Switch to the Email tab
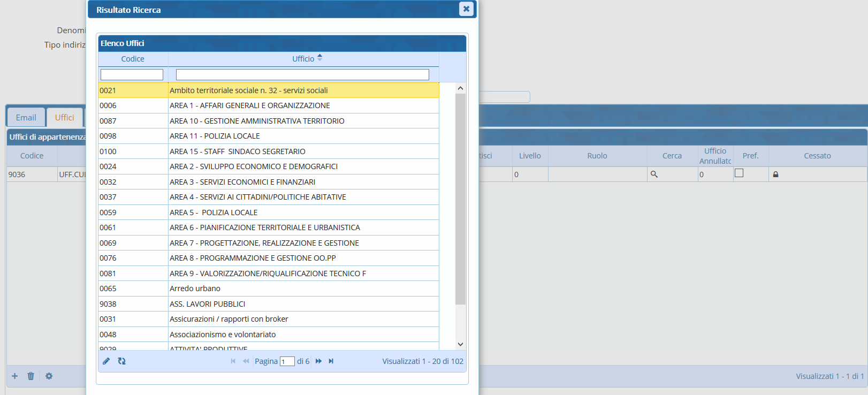Viewport: 868px width, 395px height. pyautogui.click(x=26, y=118)
